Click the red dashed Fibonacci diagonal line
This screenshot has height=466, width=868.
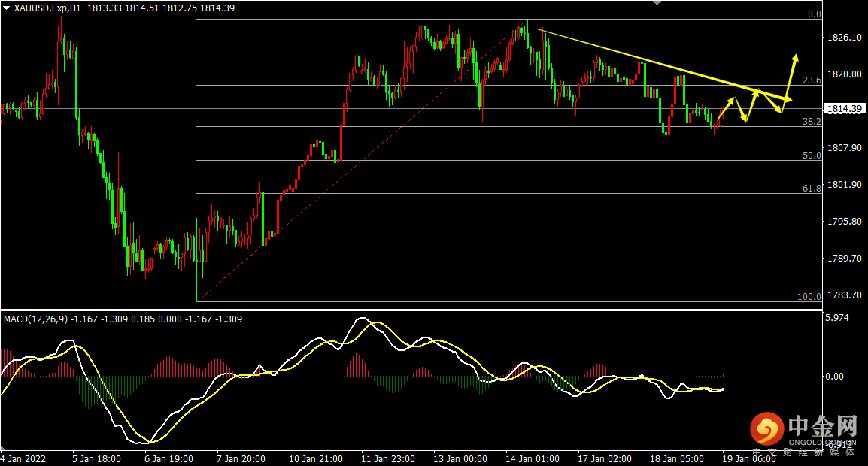pos(361,162)
